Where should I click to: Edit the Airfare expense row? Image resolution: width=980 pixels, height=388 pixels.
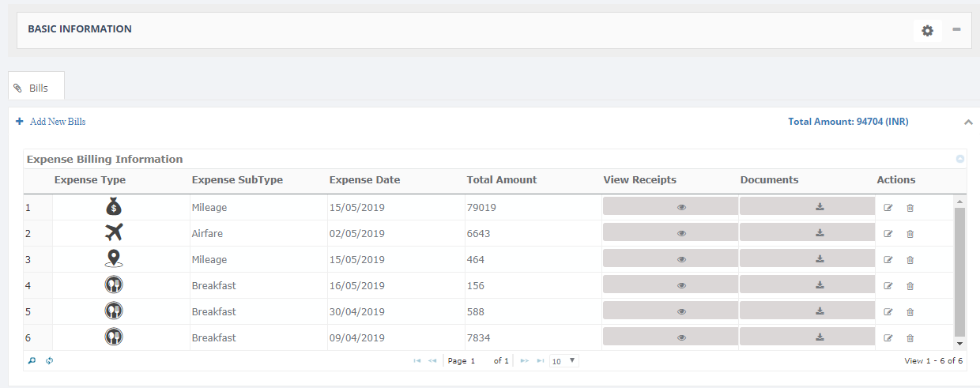click(888, 234)
